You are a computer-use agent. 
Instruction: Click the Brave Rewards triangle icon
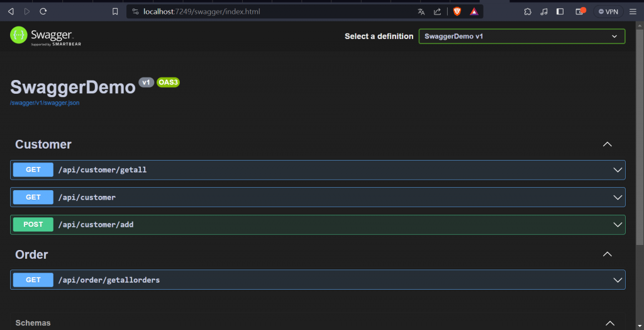474,11
